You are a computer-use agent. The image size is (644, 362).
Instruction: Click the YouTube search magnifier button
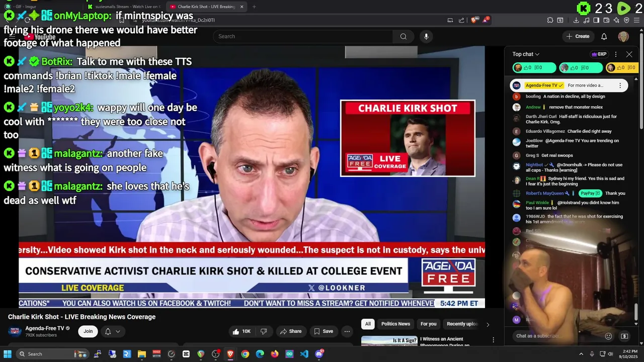[x=403, y=36]
